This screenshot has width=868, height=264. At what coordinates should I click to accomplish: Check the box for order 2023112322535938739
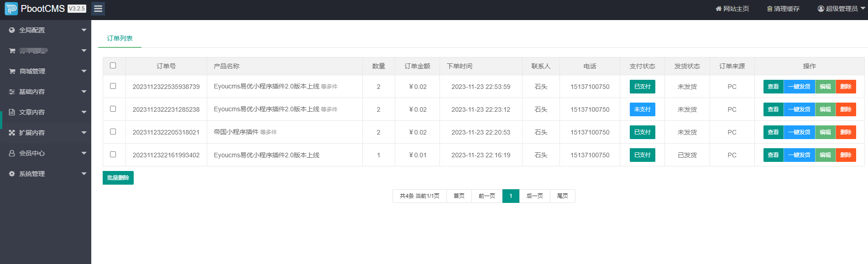click(113, 86)
